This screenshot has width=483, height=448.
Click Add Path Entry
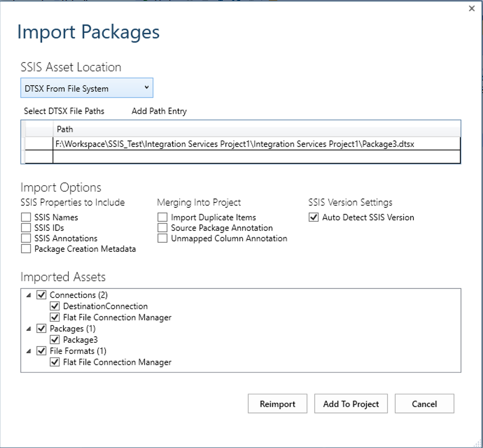(159, 111)
